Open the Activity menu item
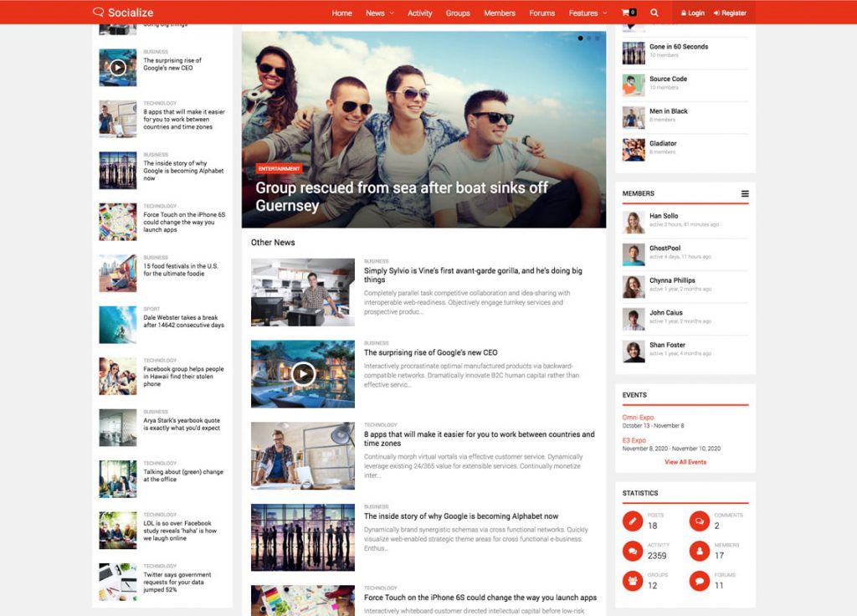This screenshot has height=616, width=857. click(420, 13)
